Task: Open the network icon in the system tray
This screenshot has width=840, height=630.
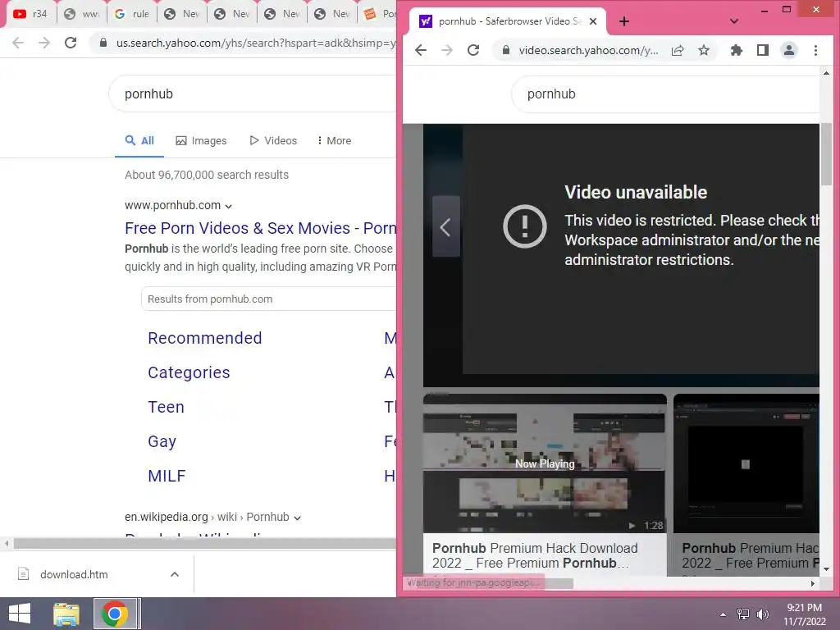Action: [x=743, y=614]
